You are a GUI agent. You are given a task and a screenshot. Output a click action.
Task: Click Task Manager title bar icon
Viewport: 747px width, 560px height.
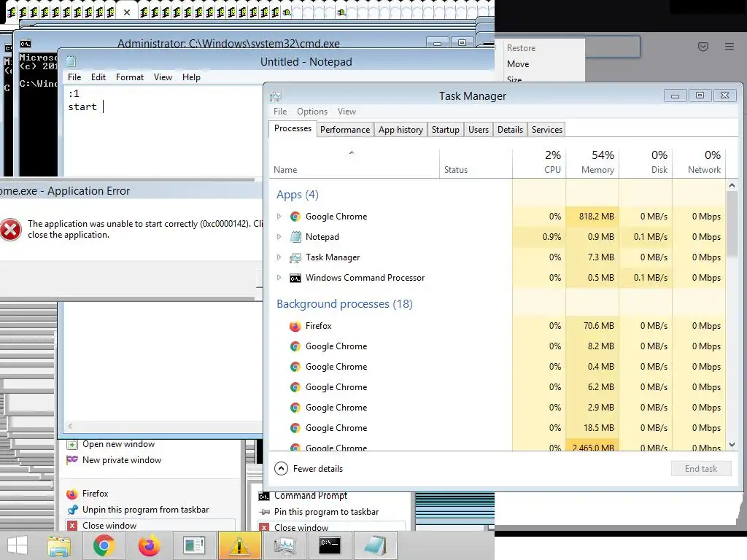[275, 97]
